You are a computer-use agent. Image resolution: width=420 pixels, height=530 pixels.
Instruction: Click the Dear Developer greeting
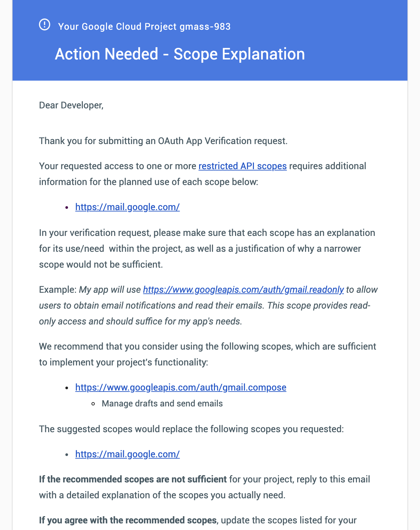coord(71,105)
